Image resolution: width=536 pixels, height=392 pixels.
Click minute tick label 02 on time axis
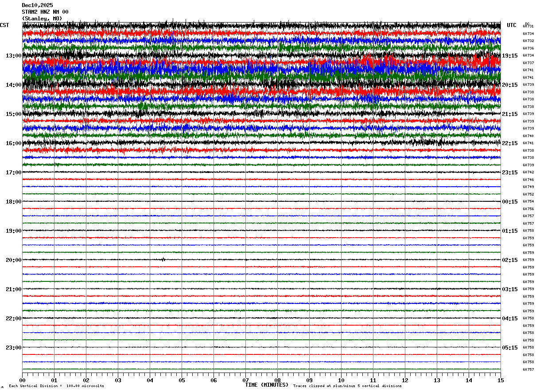click(x=86, y=380)
